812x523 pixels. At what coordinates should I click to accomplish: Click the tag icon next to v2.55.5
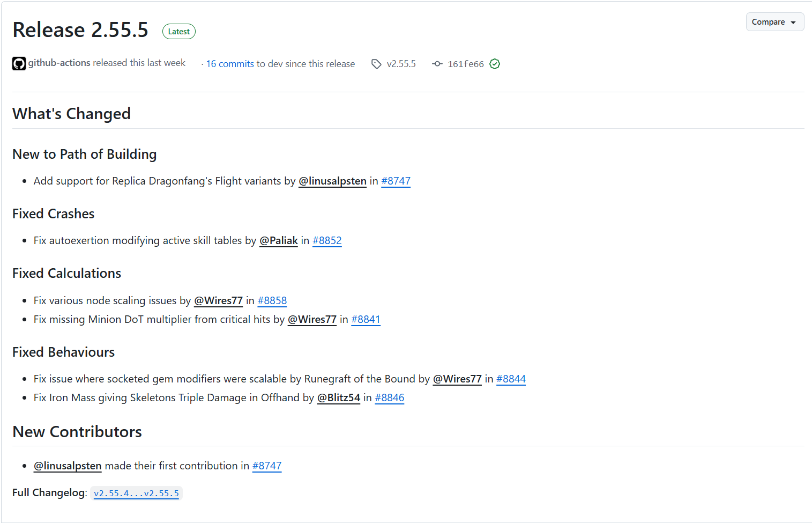pos(376,64)
